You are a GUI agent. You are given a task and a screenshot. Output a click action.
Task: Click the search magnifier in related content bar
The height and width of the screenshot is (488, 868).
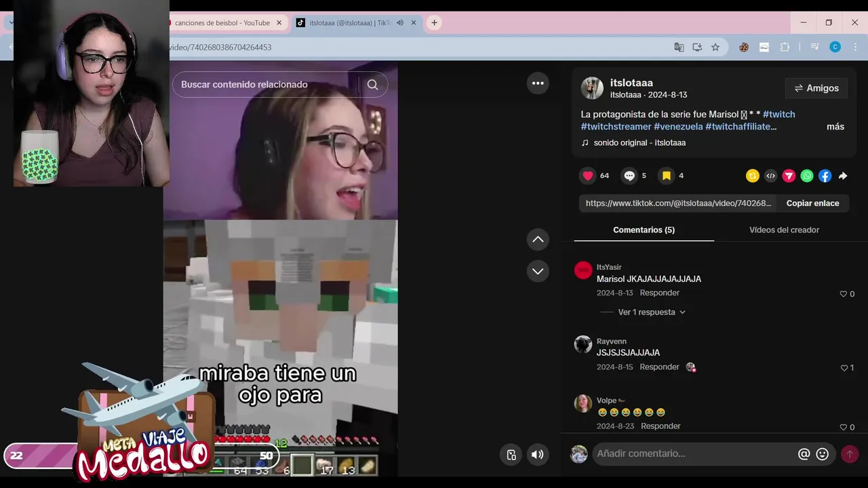(372, 85)
